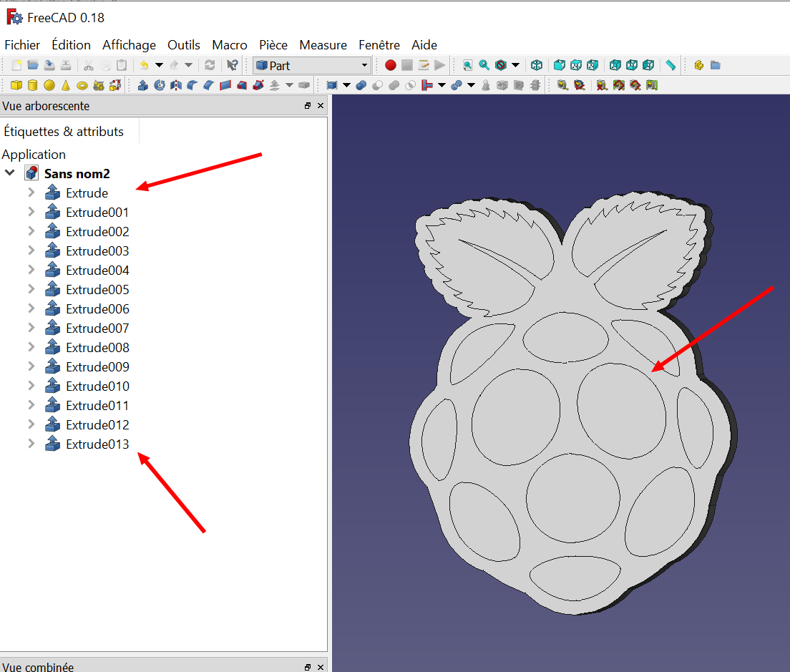This screenshot has height=672, width=790.
Task: Create a box with the yellow cube icon
Action: 16,86
